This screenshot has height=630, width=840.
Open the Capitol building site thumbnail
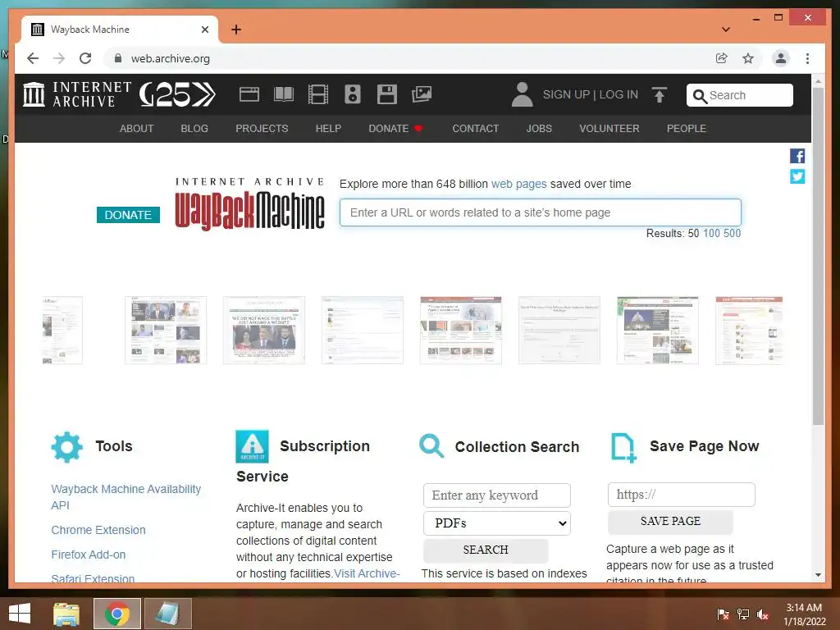[x=657, y=330]
